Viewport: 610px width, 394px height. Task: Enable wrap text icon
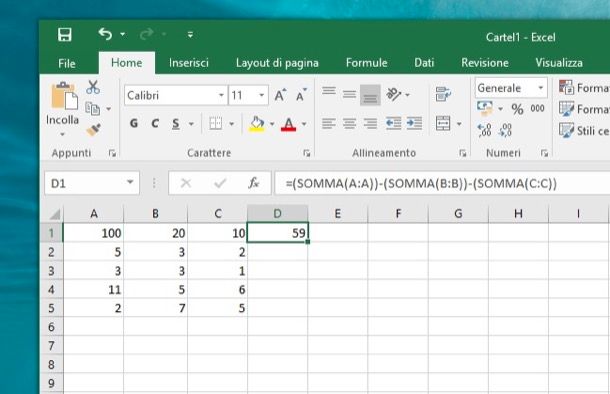(x=443, y=94)
